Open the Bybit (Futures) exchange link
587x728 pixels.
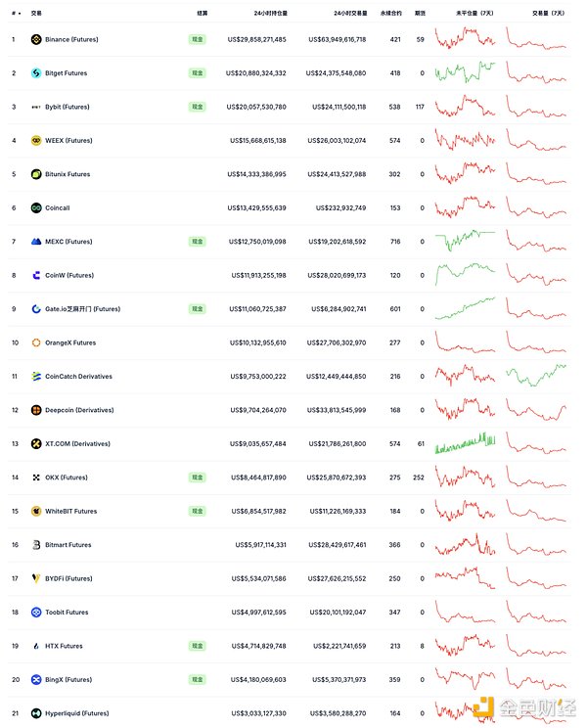(67, 107)
